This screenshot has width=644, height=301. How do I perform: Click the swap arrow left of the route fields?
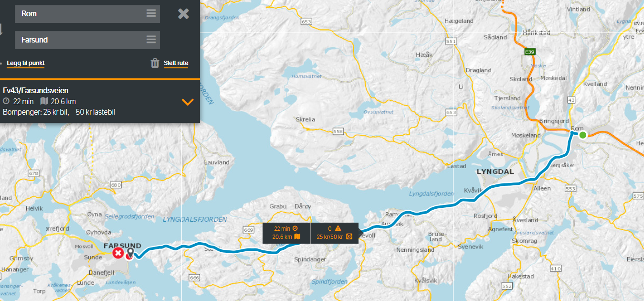(1, 29)
